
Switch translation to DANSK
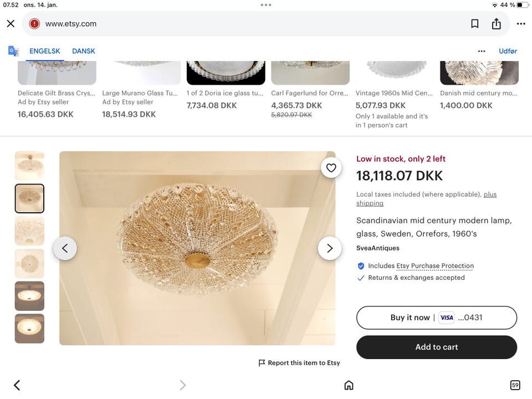point(84,50)
